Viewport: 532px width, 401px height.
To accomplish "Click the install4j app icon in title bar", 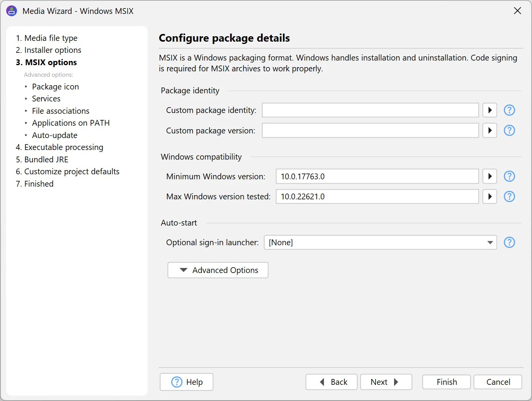I will pyautogui.click(x=12, y=11).
